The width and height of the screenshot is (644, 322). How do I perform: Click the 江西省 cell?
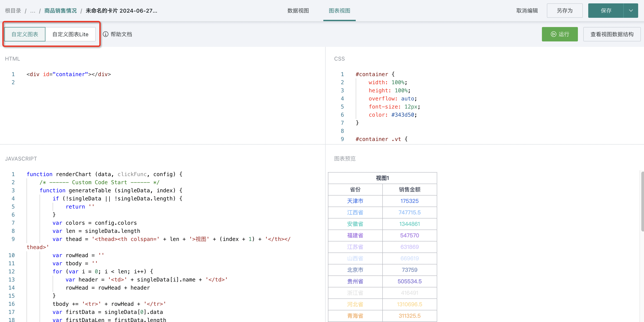click(355, 212)
